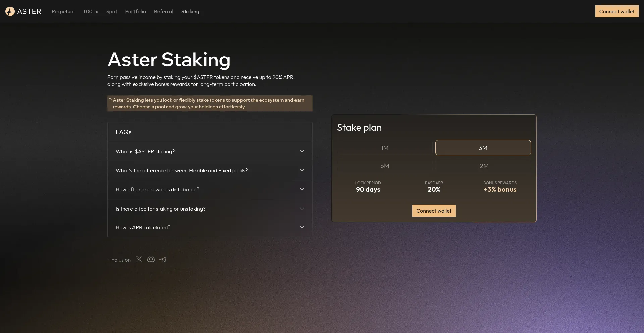644x333 pixels.
Task: Open the 1001x navigation item
Action: click(x=91, y=12)
